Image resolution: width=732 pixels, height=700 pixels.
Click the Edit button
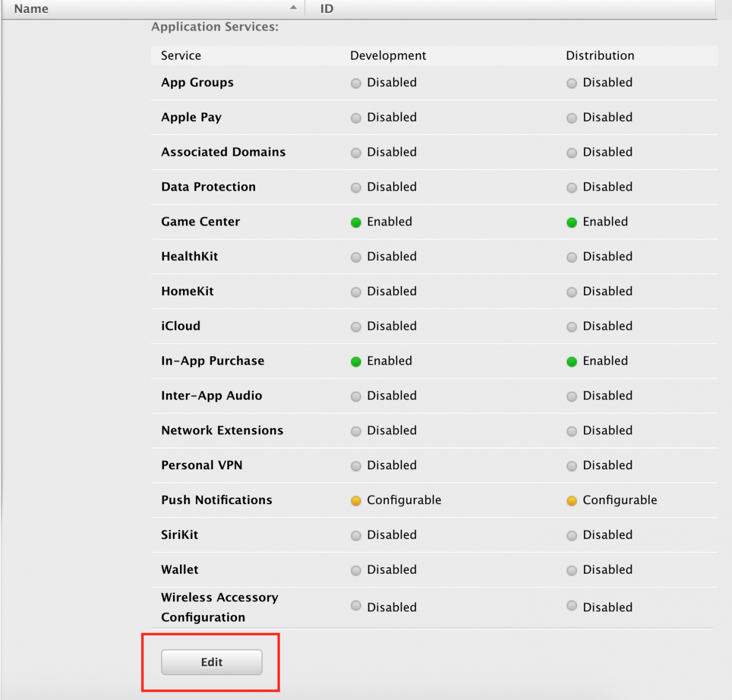click(211, 662)
